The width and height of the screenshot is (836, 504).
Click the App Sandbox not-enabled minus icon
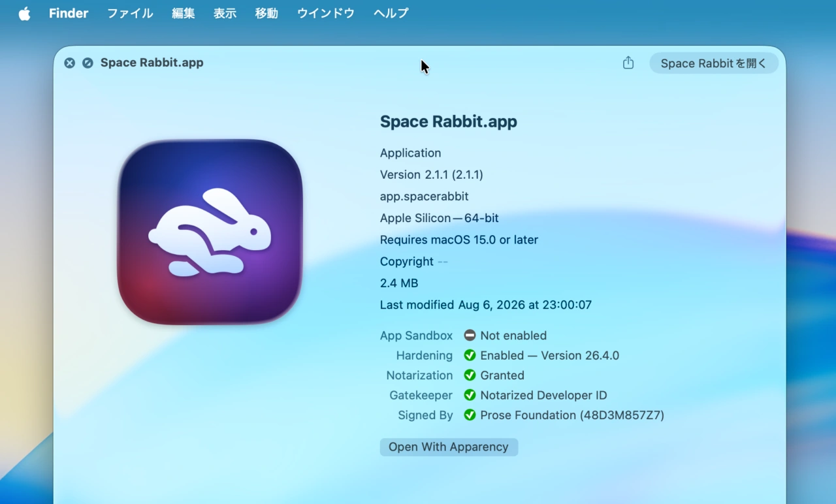click(470, 336)
